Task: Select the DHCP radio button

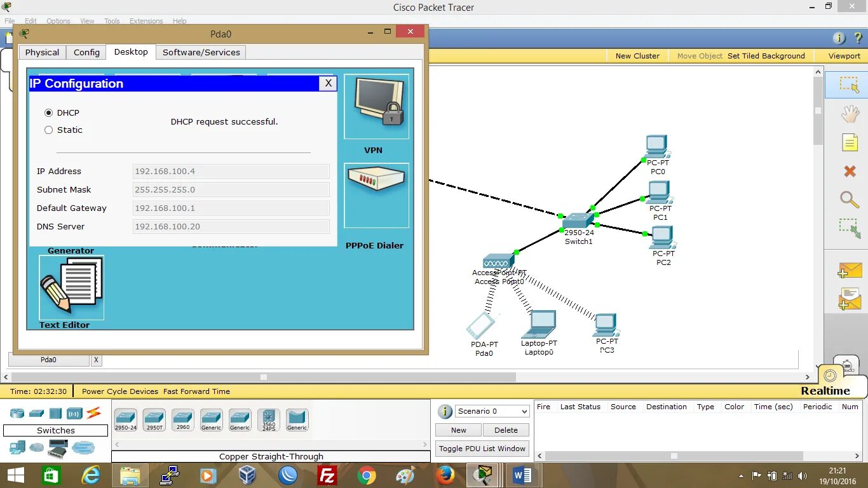Action: point(48,112)
